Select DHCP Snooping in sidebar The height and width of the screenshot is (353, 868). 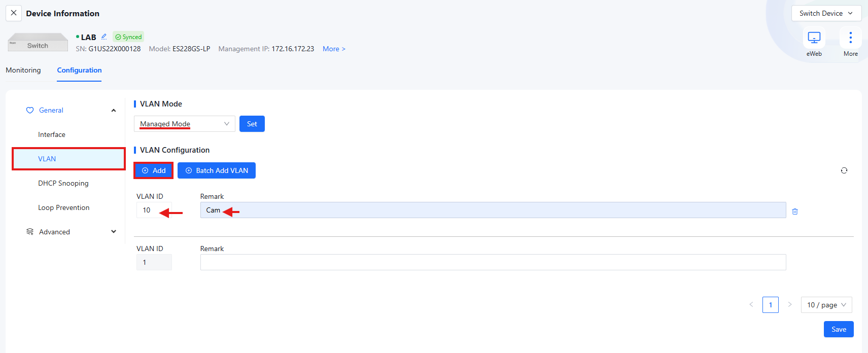[63, 183]
